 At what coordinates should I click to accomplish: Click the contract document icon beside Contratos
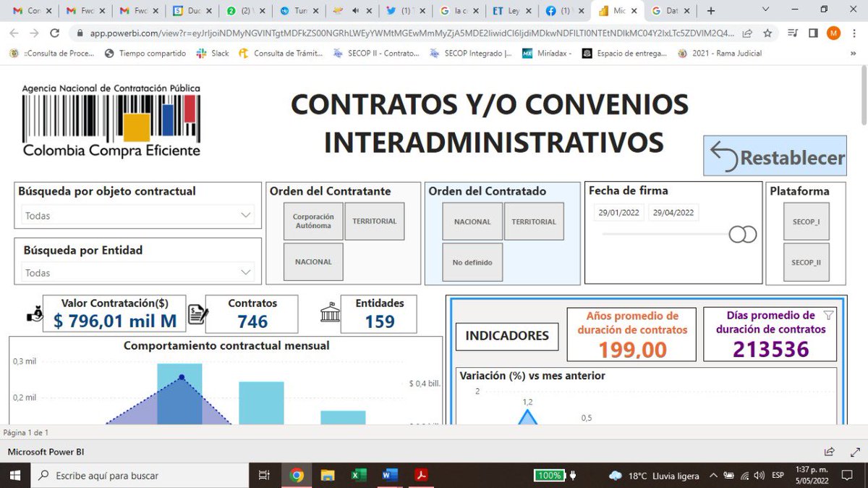(197, 314)
